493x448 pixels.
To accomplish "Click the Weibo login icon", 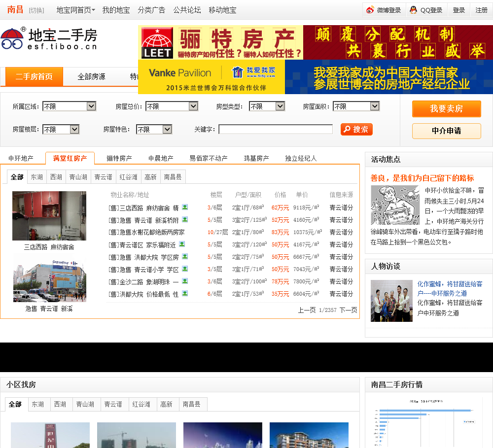I will pyautogui.click(x=370, y=10).
